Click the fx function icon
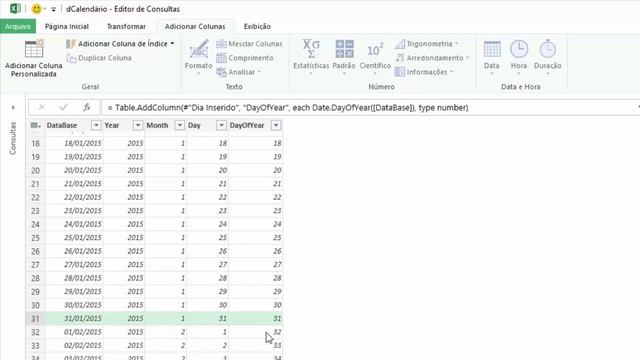Image resolution: width=640 pixels, height=360 pixels. coord(86,107)
